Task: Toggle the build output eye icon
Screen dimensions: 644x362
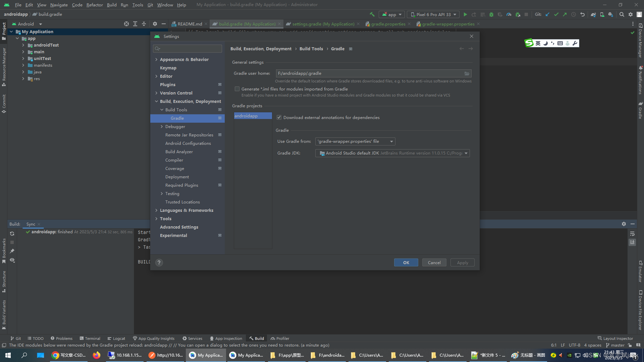Action: pyautogui.click(x=12, y=260)
